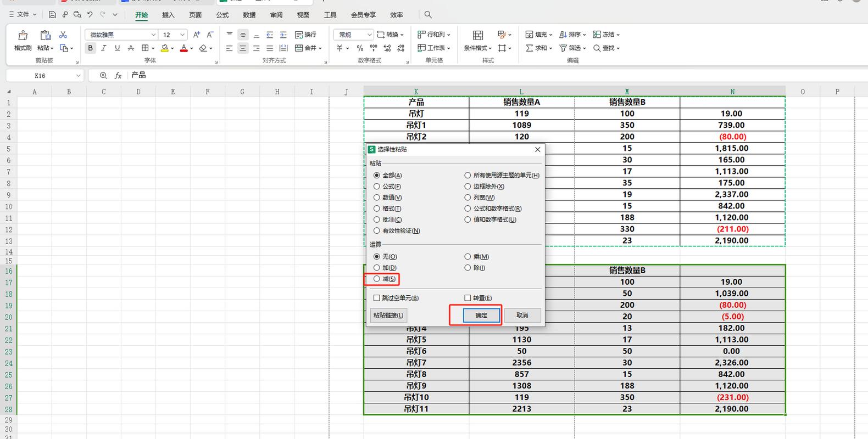
Task: Click the 确定 button in paste dialog
Action: 481,316
